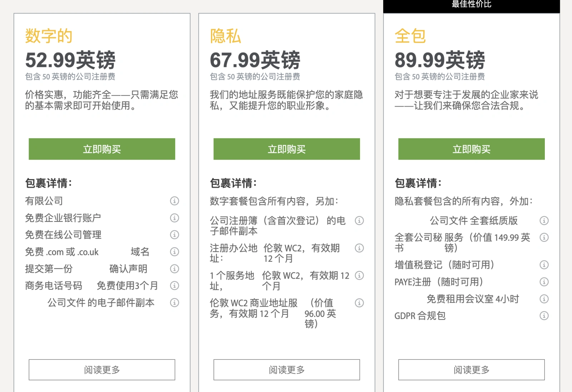Viewport: 572px width, 392px height.
Task: Show info for GDPR 合规包
Action: point(544,315)
